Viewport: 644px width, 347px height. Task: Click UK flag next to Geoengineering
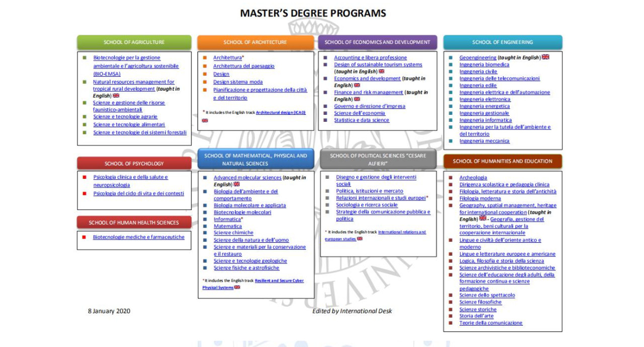545,57
